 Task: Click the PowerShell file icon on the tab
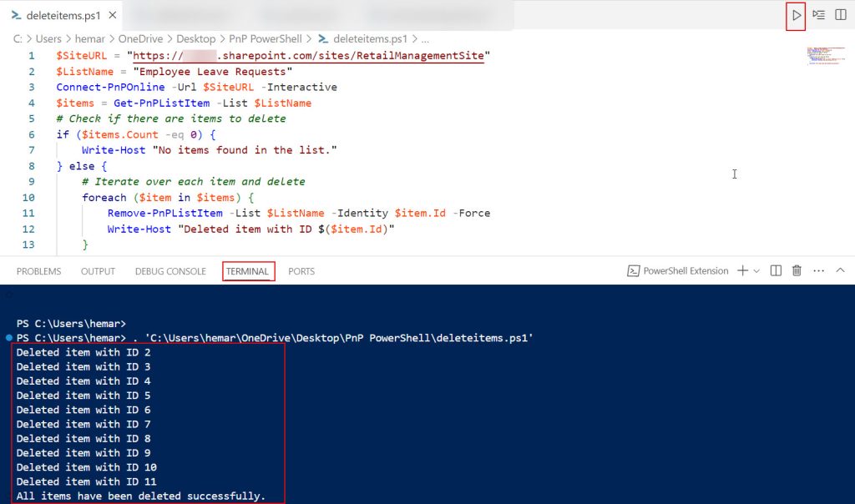pyautogui.click(x=17, y=15)
